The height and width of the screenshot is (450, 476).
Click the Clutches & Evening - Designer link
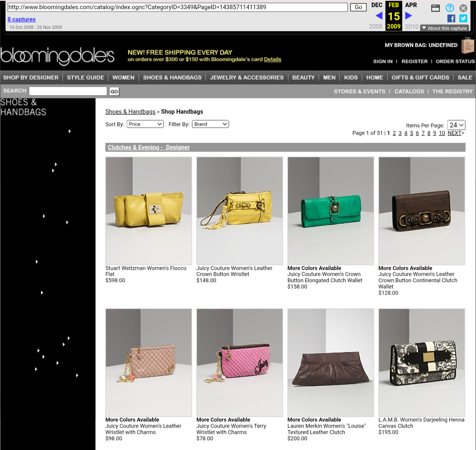click(x=149, y=147)
